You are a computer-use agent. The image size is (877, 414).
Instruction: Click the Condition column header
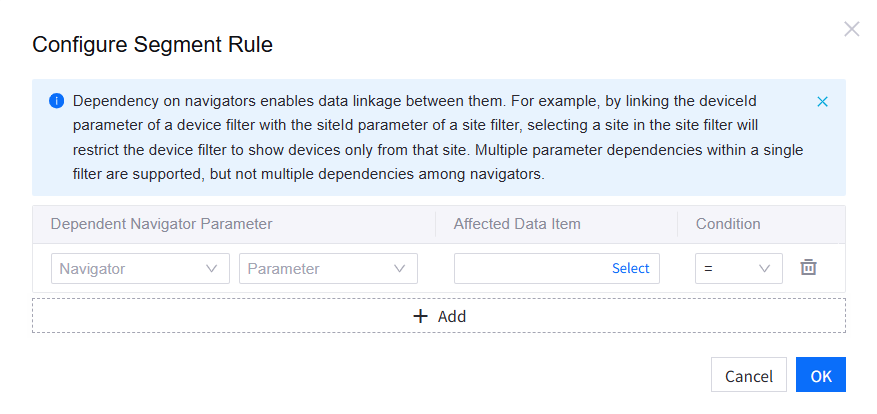point(728,224)
